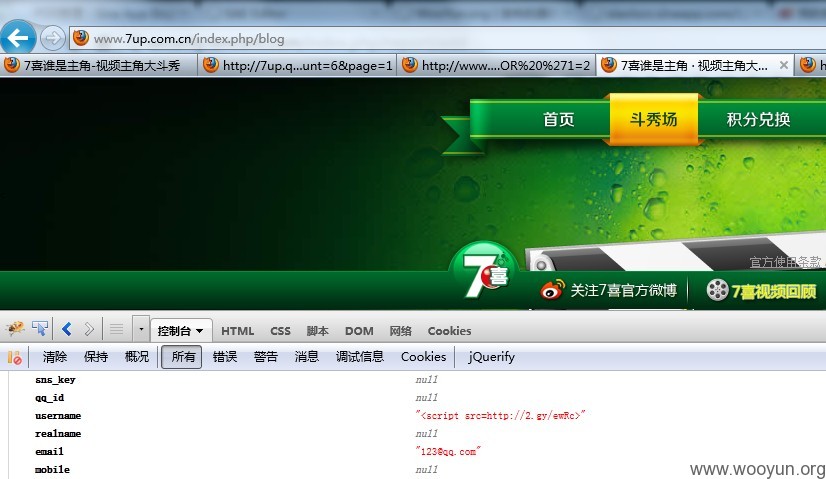Screen dimensions: 826x479
Task: Switch to Firebug CSS panel
Action: tap(280, 331)
